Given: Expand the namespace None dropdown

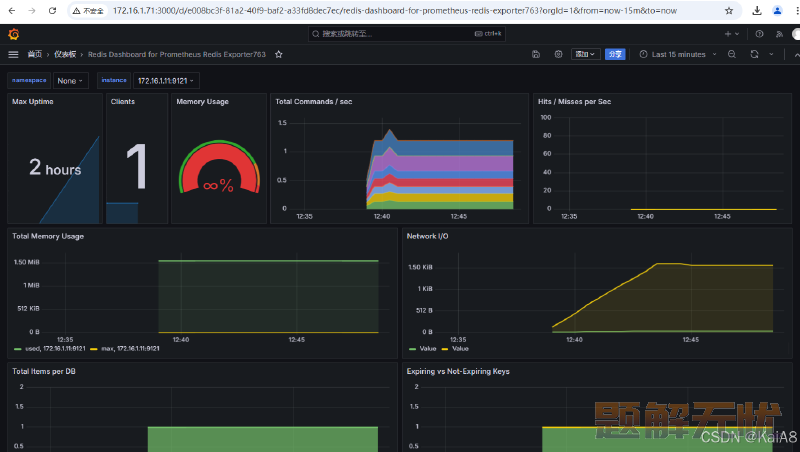Looking at the screenshot, I should coord(70,81).
